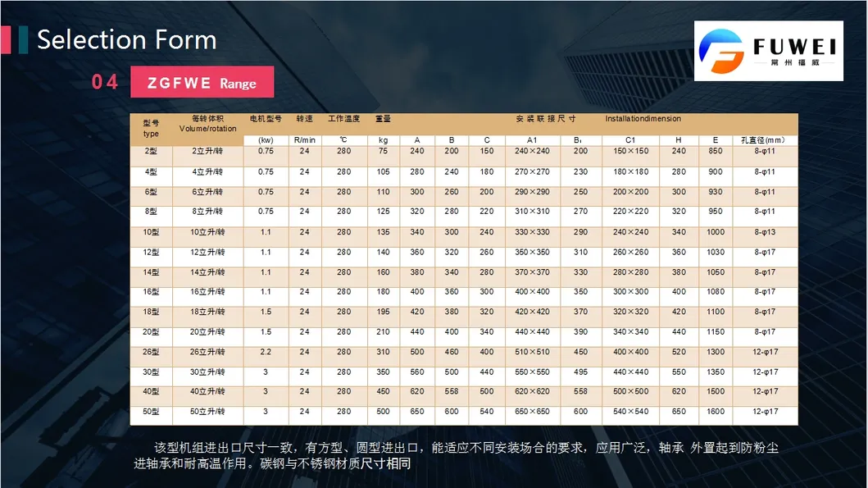Click the 2.2 kW motor power cell
The height and width of the screenshot is (488, 868).
(x=266, y=352)
